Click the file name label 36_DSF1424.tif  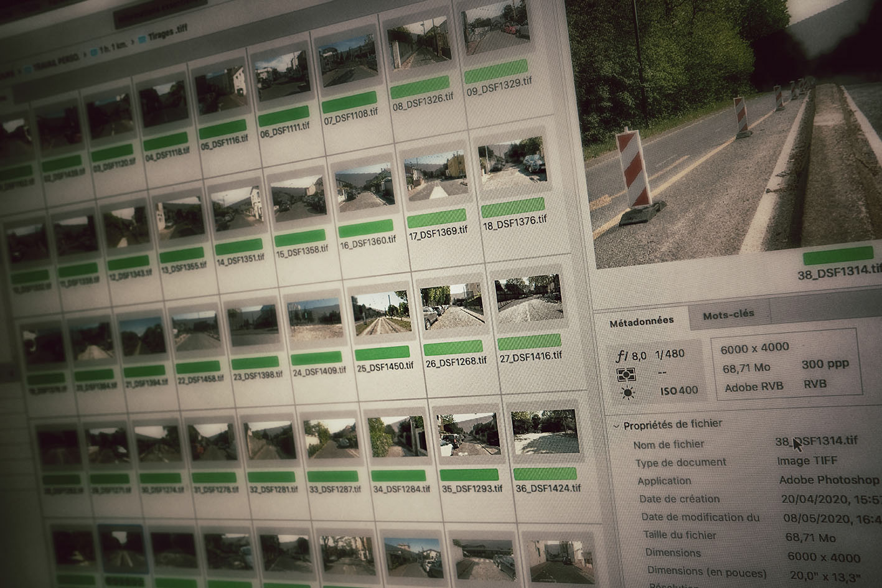(x=548, y=488)
